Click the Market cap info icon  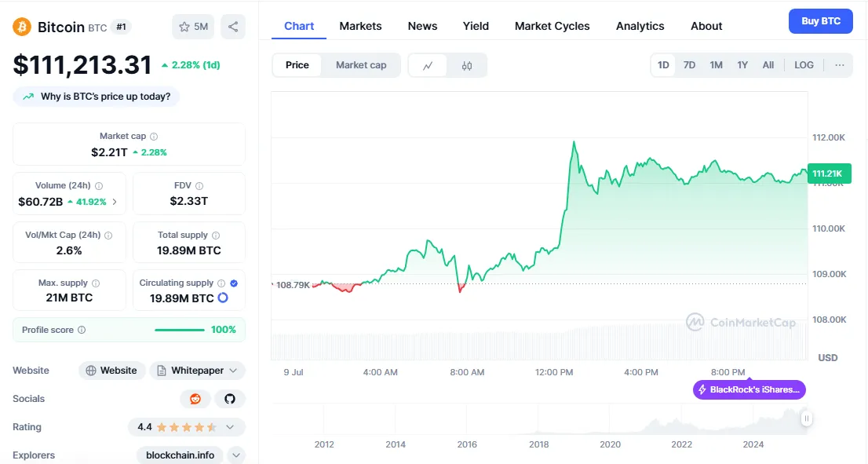click(154, 137)
